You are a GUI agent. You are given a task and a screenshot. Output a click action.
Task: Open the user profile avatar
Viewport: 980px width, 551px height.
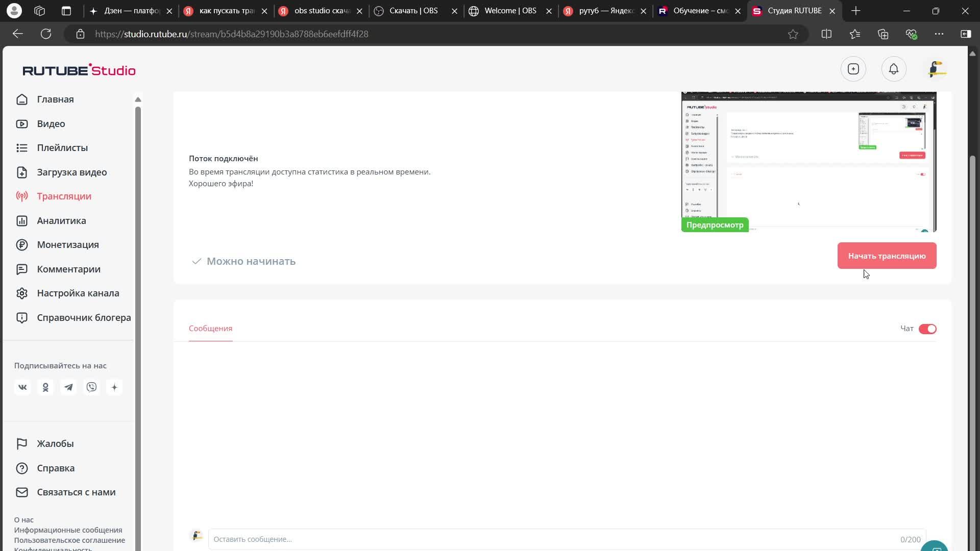[x=937, y=69]
